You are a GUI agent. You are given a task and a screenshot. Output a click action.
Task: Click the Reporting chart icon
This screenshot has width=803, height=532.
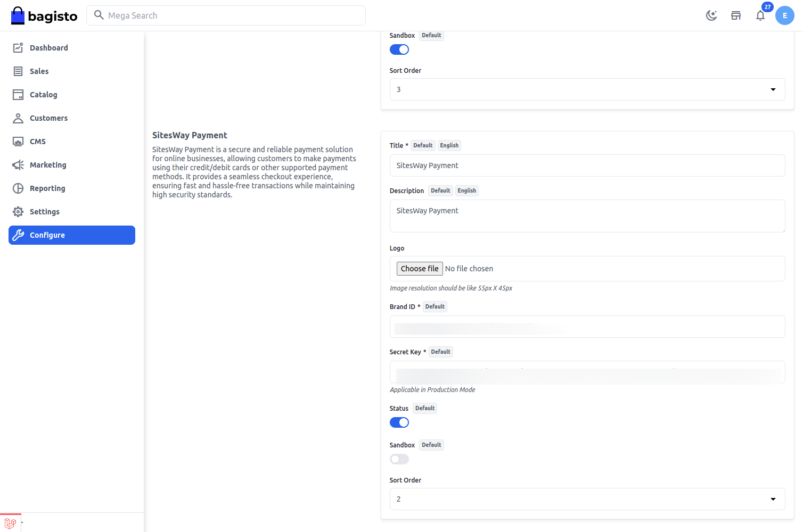click(x=18, y=188)
